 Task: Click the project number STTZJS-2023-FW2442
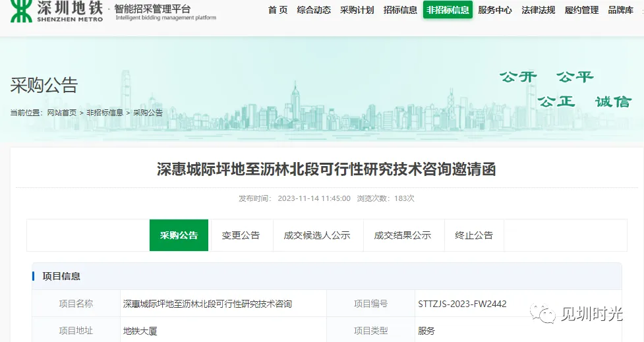click(x=462, y=304)
